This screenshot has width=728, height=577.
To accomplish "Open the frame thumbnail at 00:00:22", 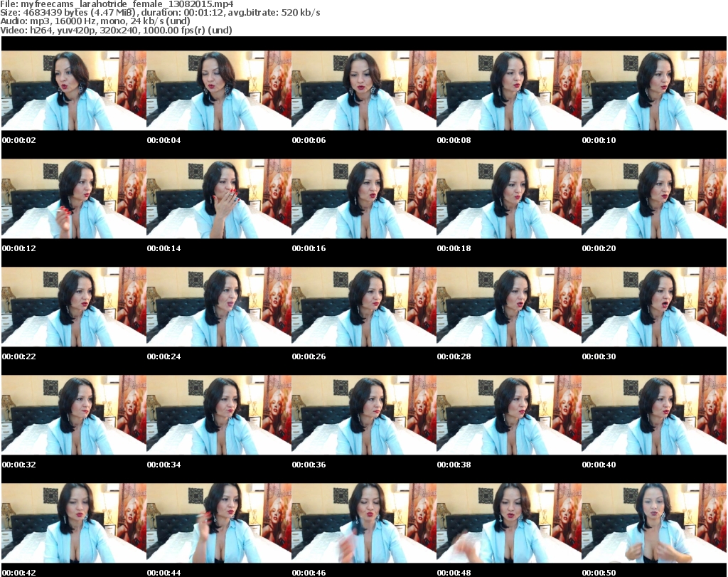I will coord(74,307).
